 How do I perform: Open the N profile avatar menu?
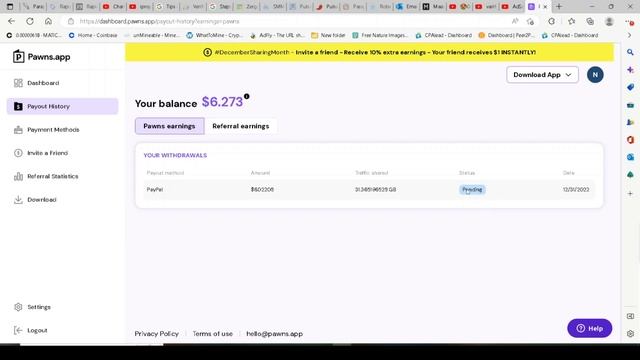[595, 75]
